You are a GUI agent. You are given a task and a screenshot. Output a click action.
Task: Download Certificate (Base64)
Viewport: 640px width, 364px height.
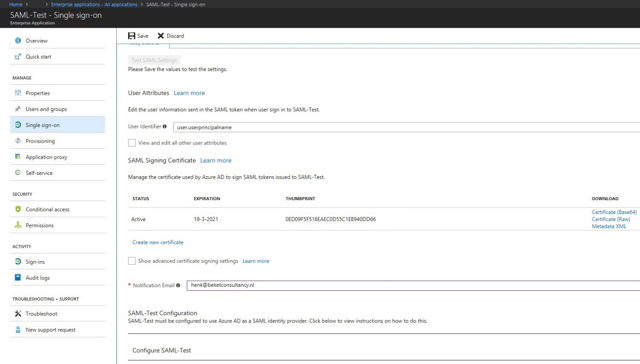coord(614,212)
